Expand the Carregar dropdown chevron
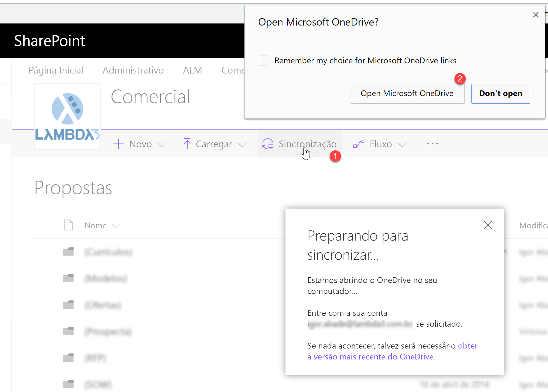Screen dimensions: 548x392 242,145
